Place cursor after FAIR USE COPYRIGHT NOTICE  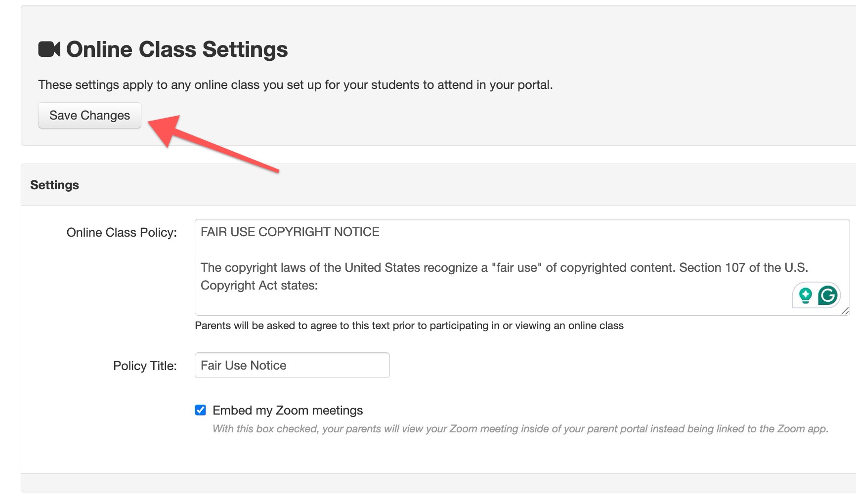(381, 232)
